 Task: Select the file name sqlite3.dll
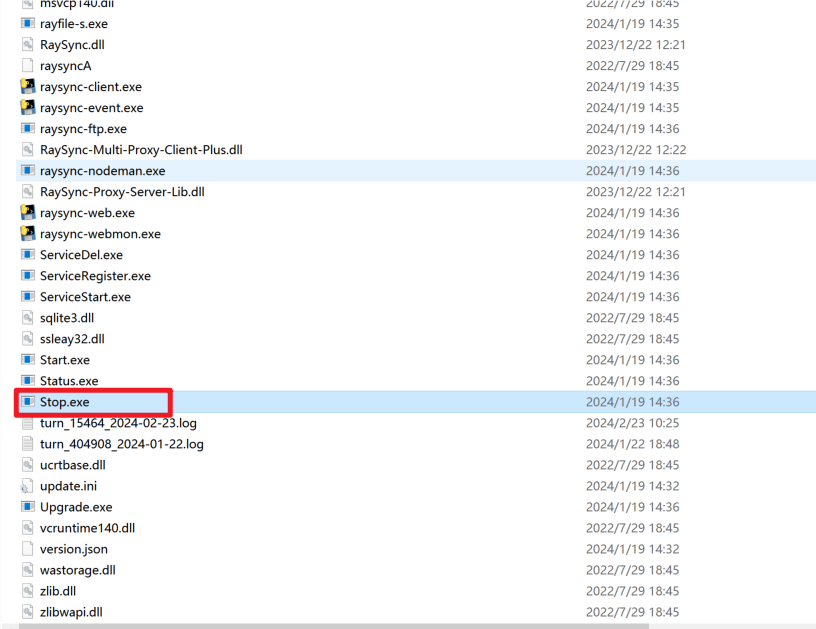point(67,318)
